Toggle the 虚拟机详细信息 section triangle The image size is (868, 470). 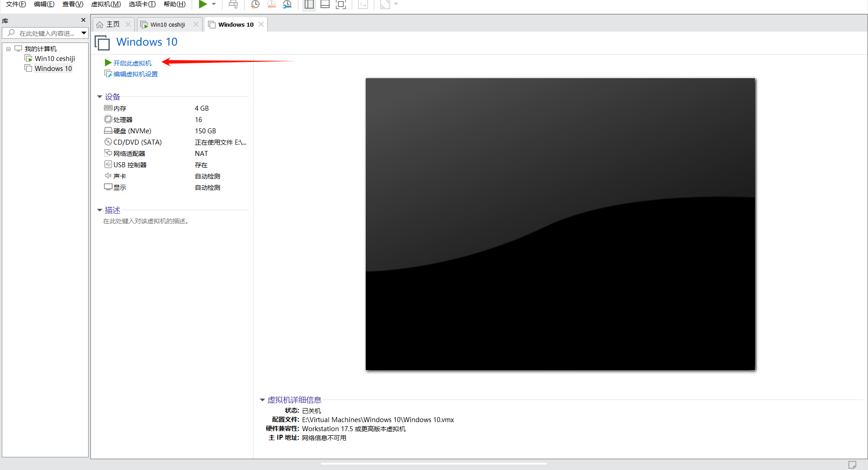tap(262, 400)
